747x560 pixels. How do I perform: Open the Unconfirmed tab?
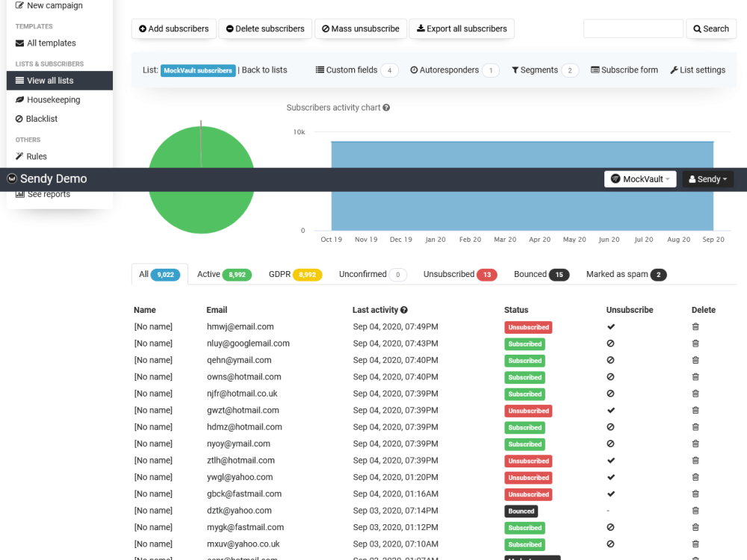click(x=373, y=274)
